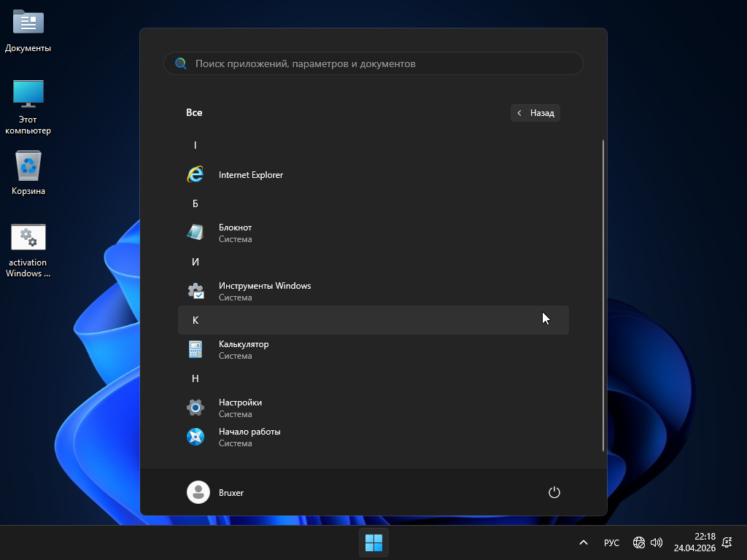Switch input language via РУС indicator
Image resolution: width=747 pixels, height=560 pixels.
tap(611, 542)
